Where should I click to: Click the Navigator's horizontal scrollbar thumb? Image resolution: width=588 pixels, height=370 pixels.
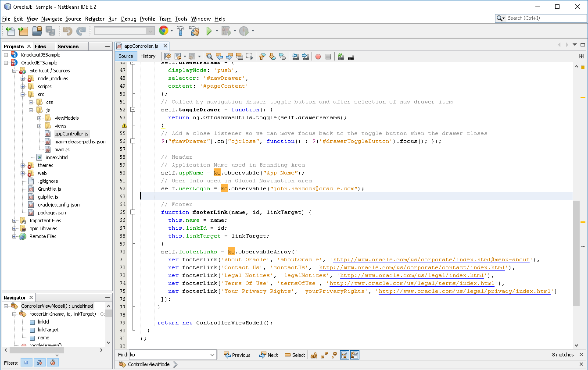point(36,350)
